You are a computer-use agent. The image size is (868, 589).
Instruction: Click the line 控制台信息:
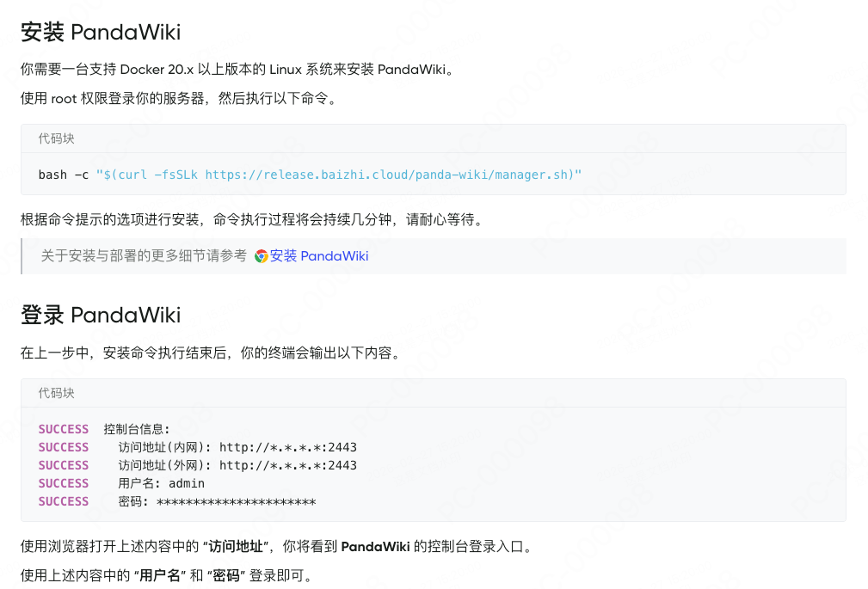(x=104, y=429)
